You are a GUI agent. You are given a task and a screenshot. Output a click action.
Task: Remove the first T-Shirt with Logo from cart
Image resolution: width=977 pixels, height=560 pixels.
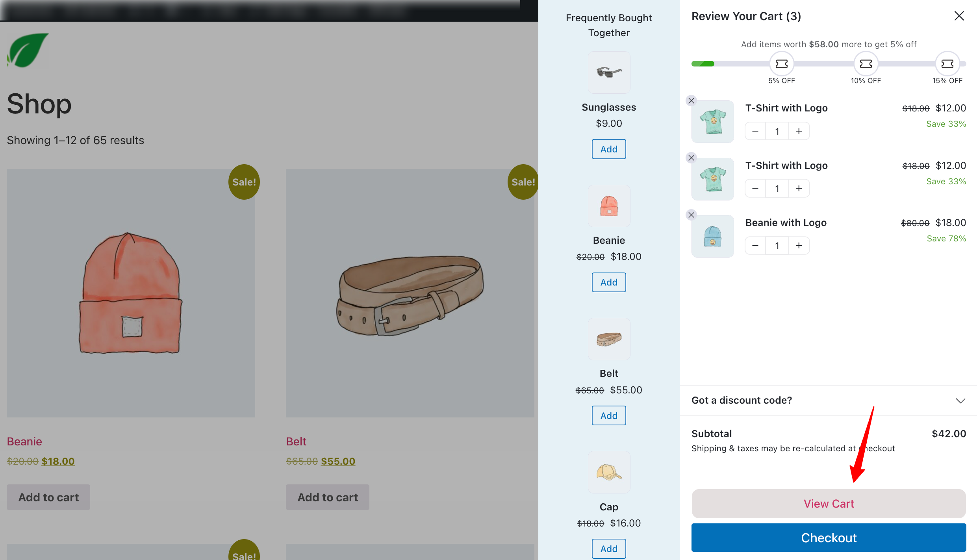(691, 101)
